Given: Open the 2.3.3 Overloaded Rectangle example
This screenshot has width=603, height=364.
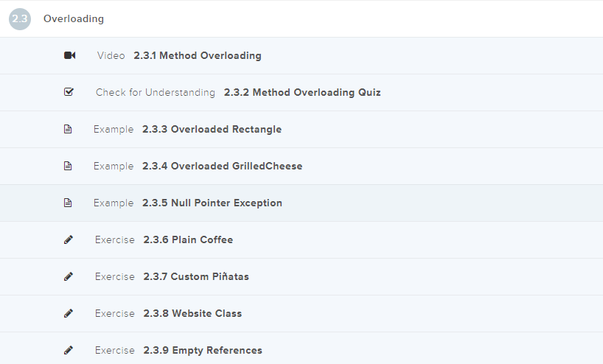Looking at the screenshot, I should (x=212, y=130).
